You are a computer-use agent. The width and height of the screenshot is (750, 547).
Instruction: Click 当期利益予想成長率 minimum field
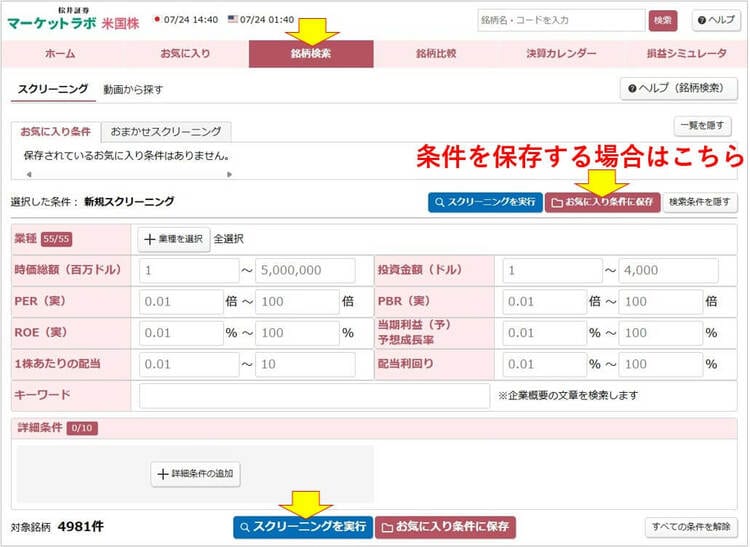pyautogui.click(x=544, y=333)
